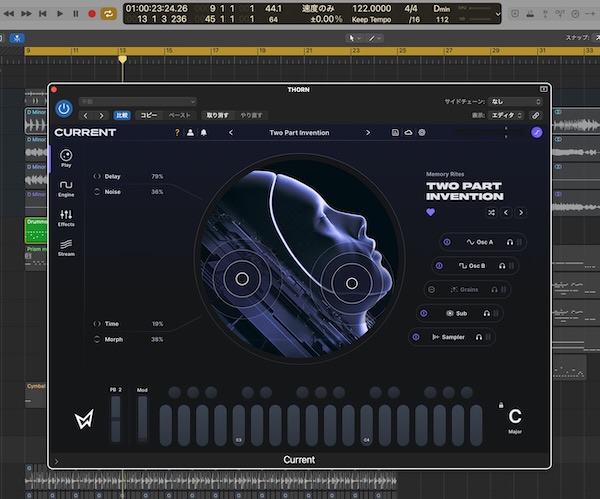Open the C Major key selector
The height and width of the screenshot is (499, 600).
(x=515, y=420)
